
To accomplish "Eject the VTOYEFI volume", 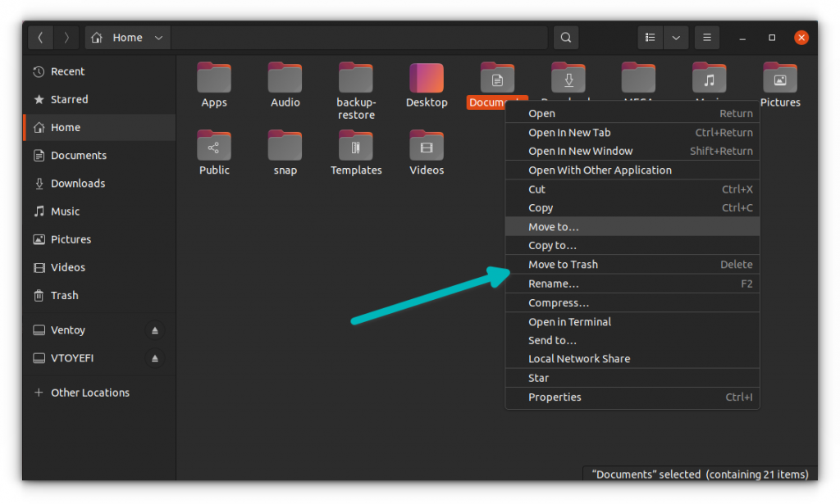I will tap(154, 358).
